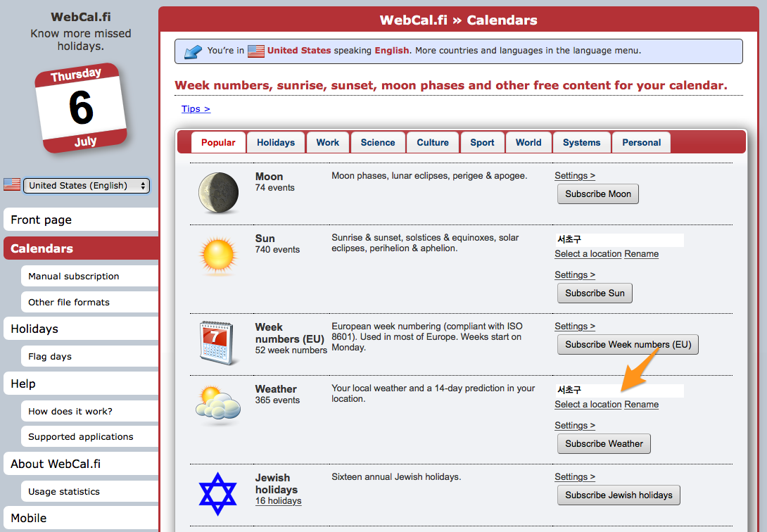Click the blue arrow icon in banner
The width and height of the screenshot is (767, 532).
coord(193,51)
